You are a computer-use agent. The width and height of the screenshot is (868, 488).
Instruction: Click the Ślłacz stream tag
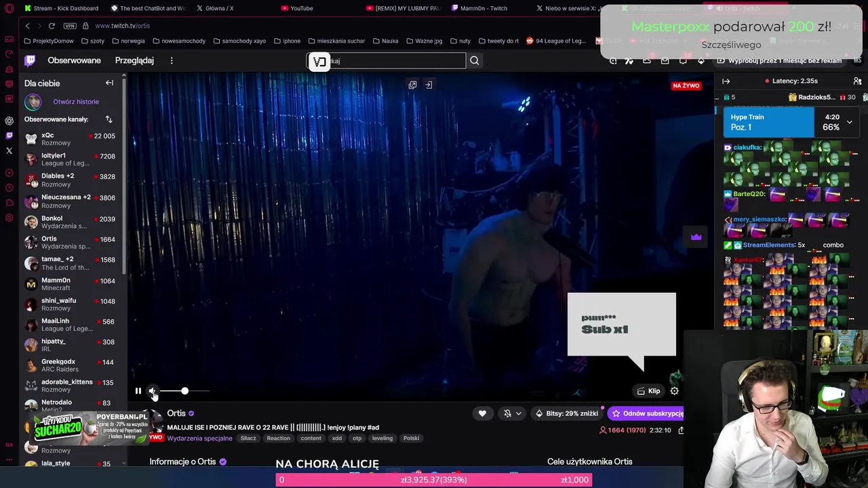point(248,439)
